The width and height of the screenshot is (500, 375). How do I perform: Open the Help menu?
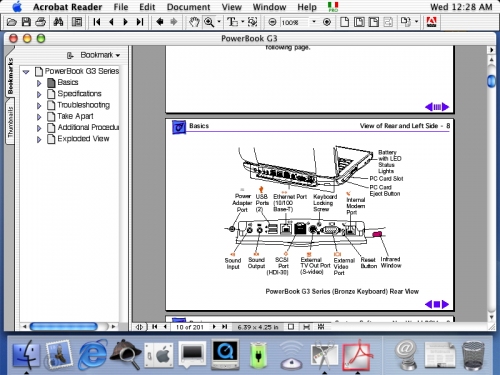[x=307, y=7]
